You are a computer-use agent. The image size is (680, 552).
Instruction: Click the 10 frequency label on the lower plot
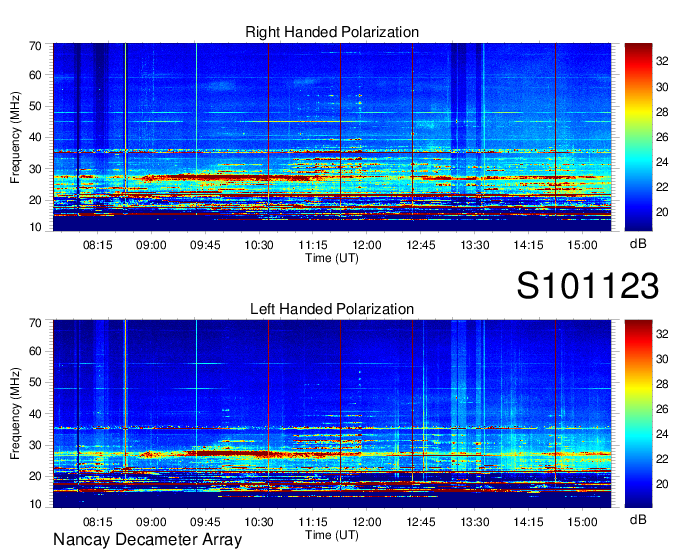click(x=35, y=504)
